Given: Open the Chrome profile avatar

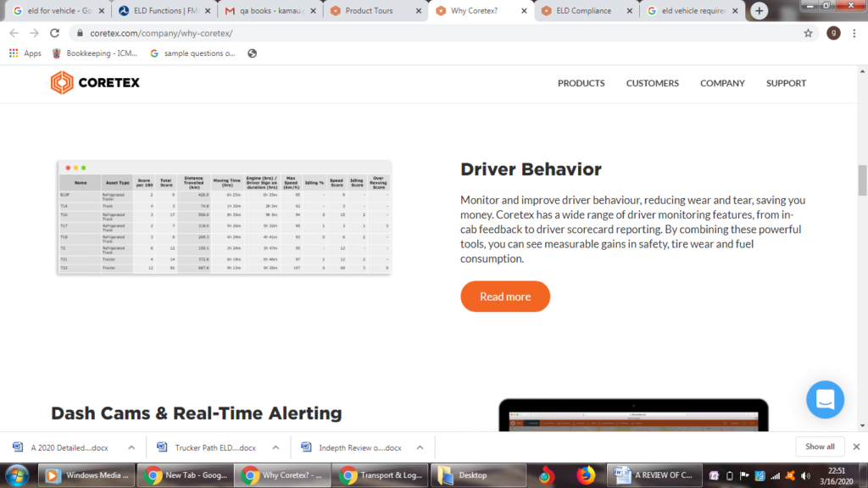Looking at the screenshot, I should click(833, 33).
